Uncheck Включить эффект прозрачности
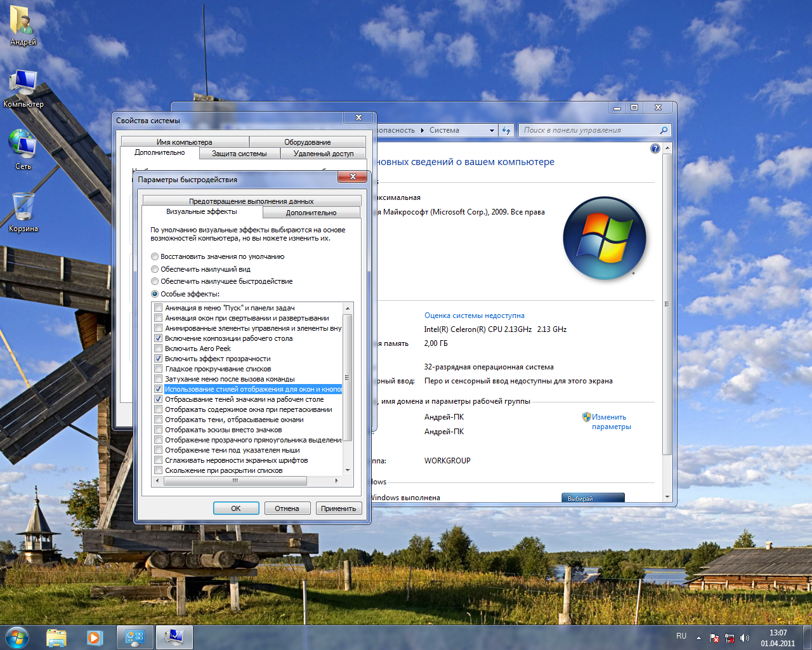The height and width of the screenshot is (650, 812). [x=159, y=359]
